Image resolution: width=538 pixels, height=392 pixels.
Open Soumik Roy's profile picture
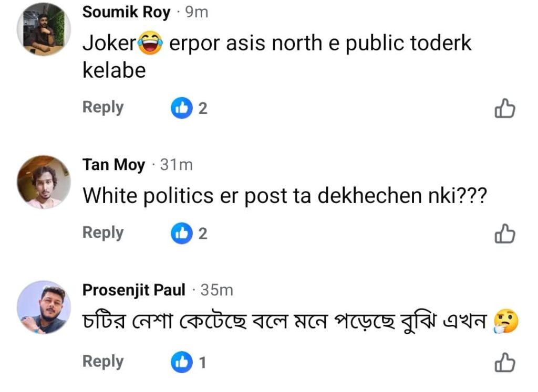point(44,29)
